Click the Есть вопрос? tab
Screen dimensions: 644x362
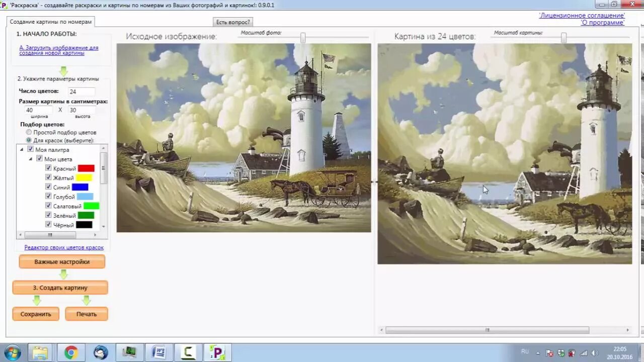click(232, 22)
